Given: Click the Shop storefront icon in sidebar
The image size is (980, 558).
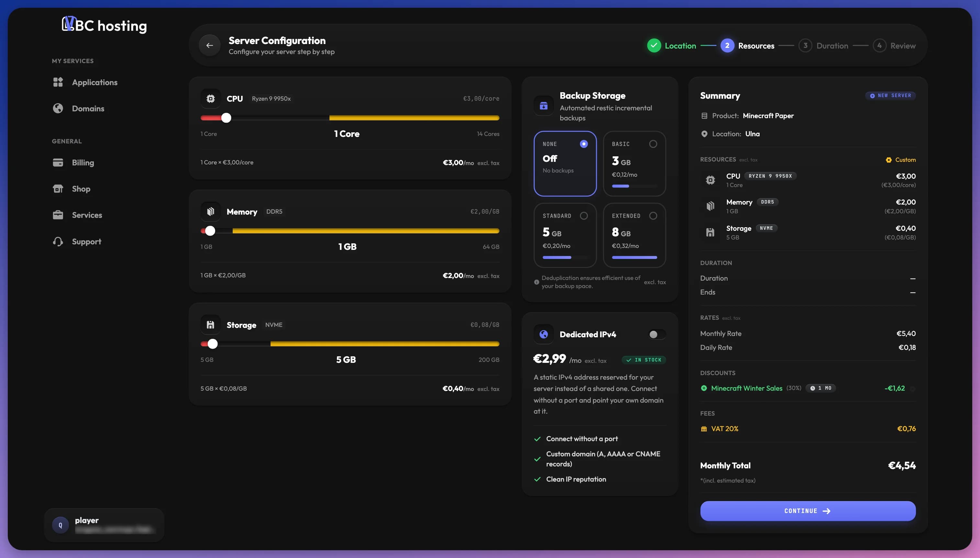Looking at the screenshot, I should click(x=58, y=189).
